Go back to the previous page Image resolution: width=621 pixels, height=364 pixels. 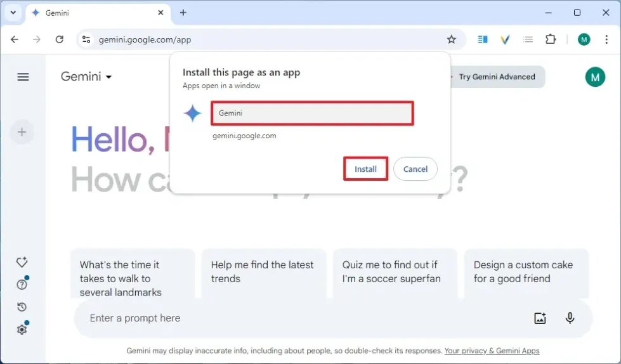click(15, 39)
